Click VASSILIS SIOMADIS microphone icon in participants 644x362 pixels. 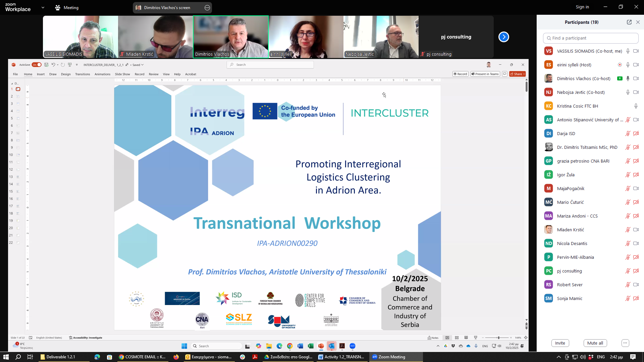(628, 51)
